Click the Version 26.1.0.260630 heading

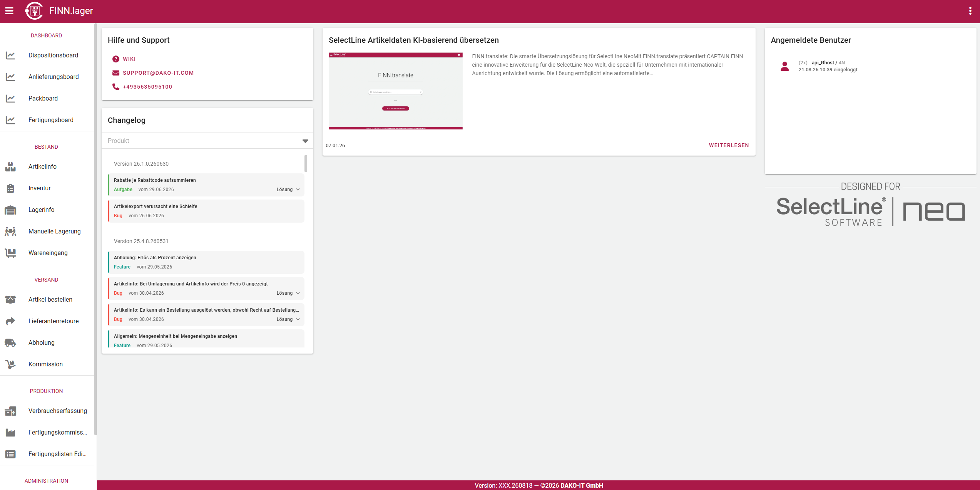tap(141, 164)
